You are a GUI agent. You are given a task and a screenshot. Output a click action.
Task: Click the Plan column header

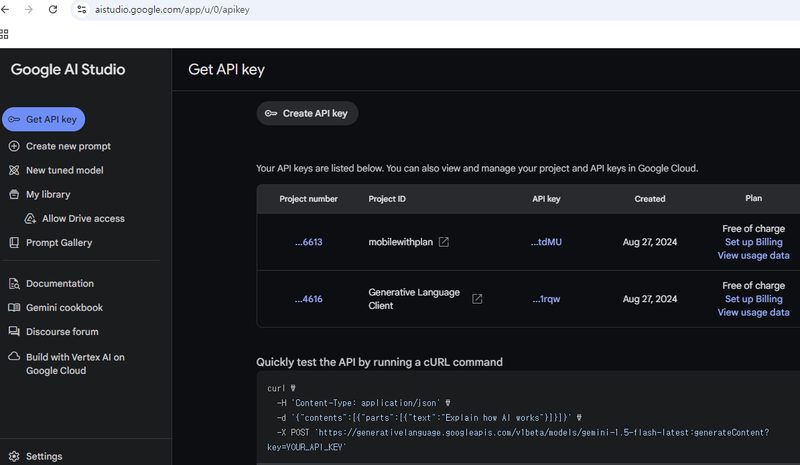754,198
